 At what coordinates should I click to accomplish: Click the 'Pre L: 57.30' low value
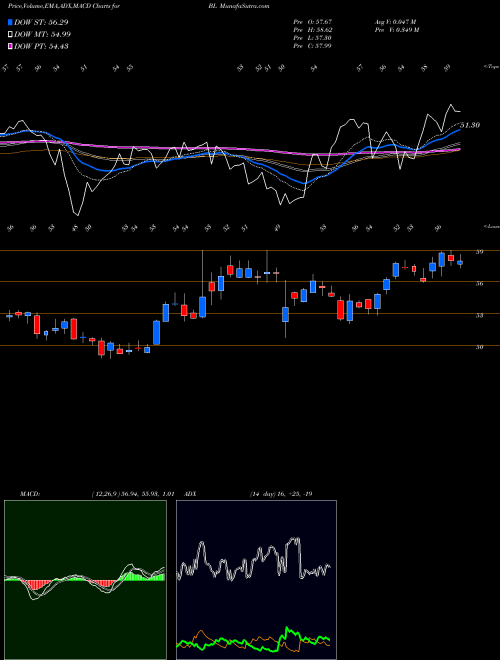click(x=312, y=38)
